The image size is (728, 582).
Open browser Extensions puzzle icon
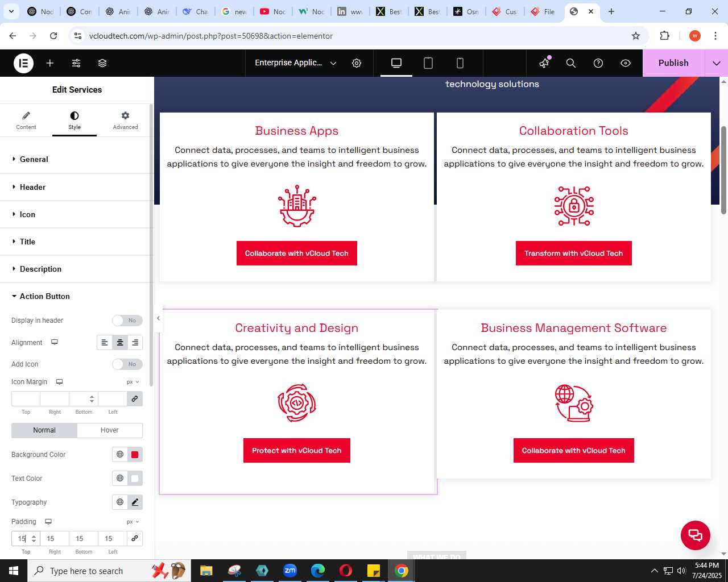pyautogui.click(x=664, y=36)
